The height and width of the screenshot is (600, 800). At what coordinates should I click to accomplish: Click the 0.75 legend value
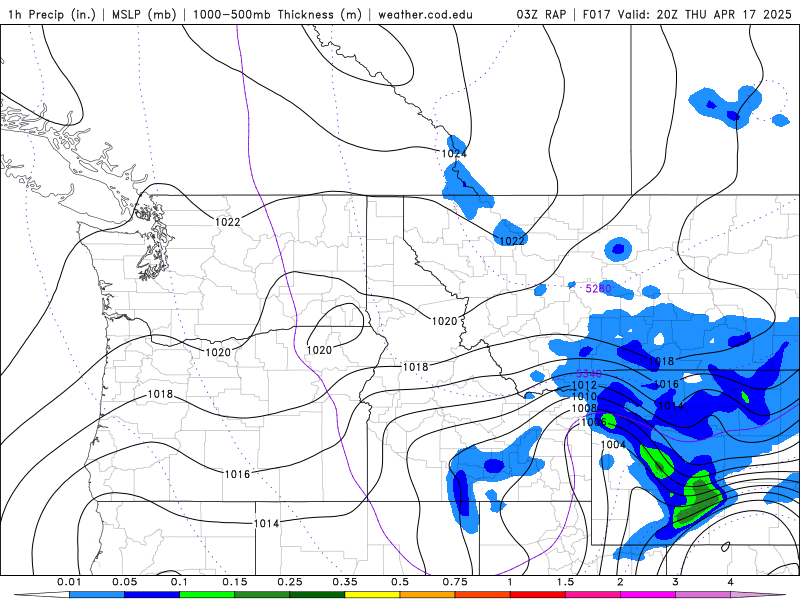(x=455, y=582)
